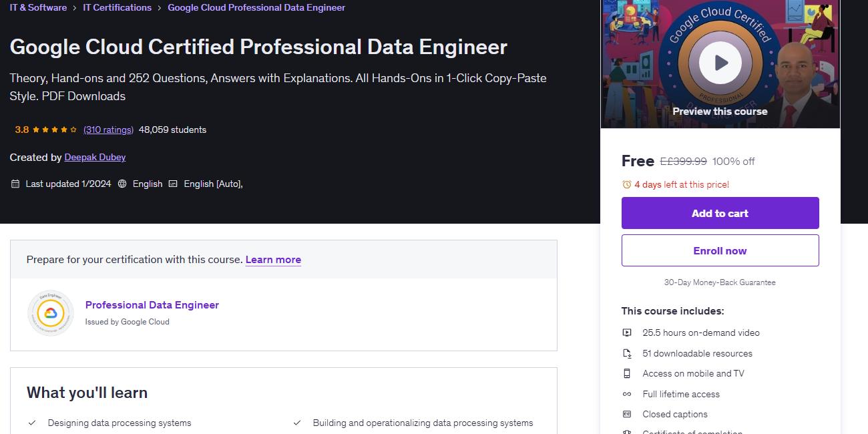Click the mobile and TV access icon
The image size is (868, 434).
click(x=627, y=373)
